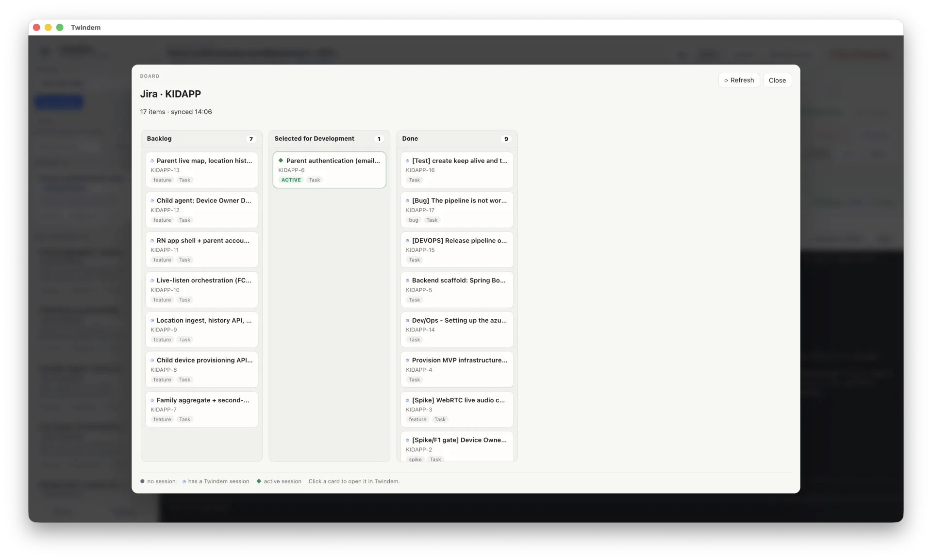Click the session icon on [Spike/F1 gate] Device Owner card
Screen dimensions: 932x560
(408, 440)
